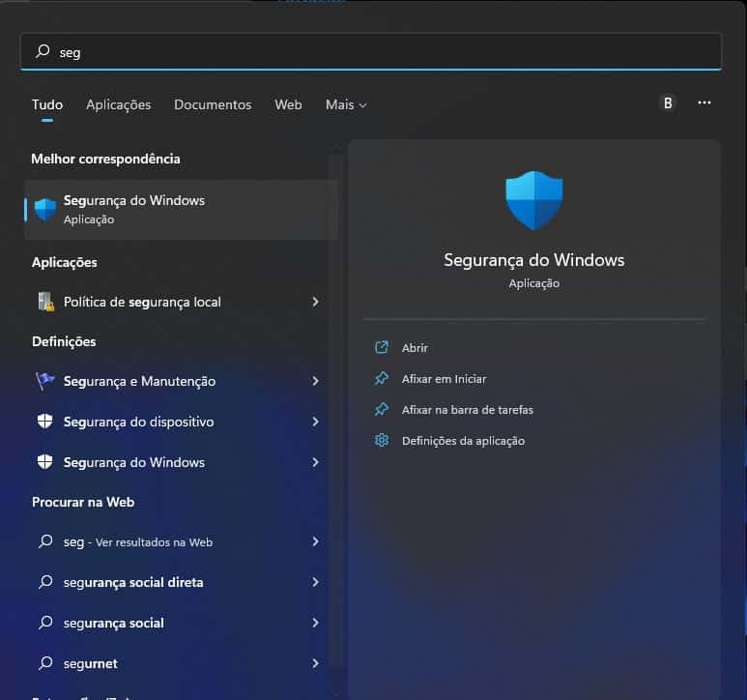Click the Abrir open-window icon
Viewport: 747px width, 700px height.
(381, 347)
